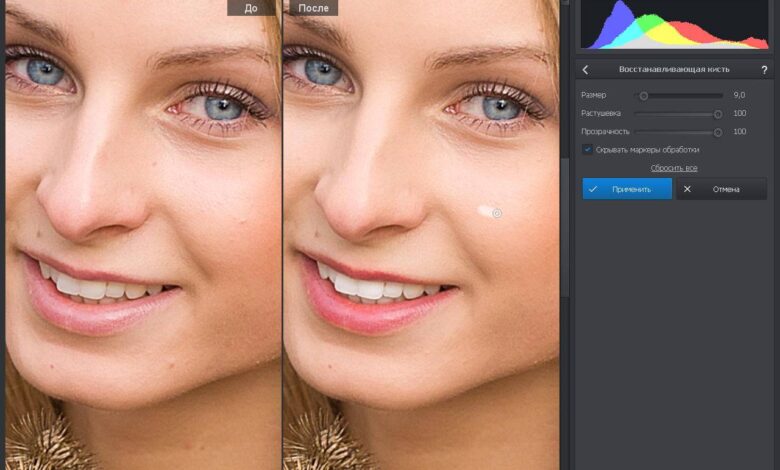
Task: Select the 'До' before-view label
Action: [x=251, y=8]
